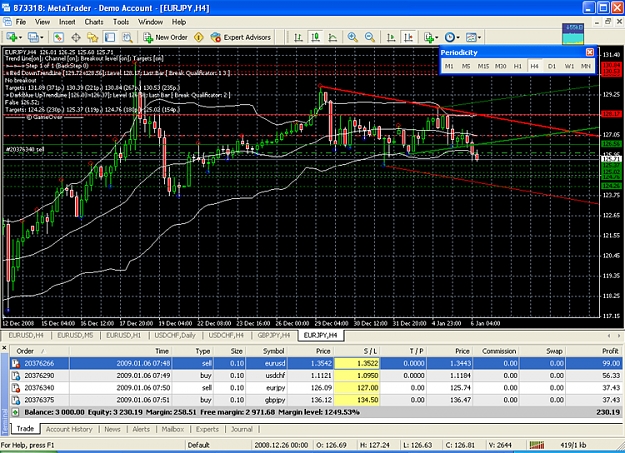The image size is (625, 453).
Task: Click the New Order button
Action: pyautogui.click(x=165, y=37)
